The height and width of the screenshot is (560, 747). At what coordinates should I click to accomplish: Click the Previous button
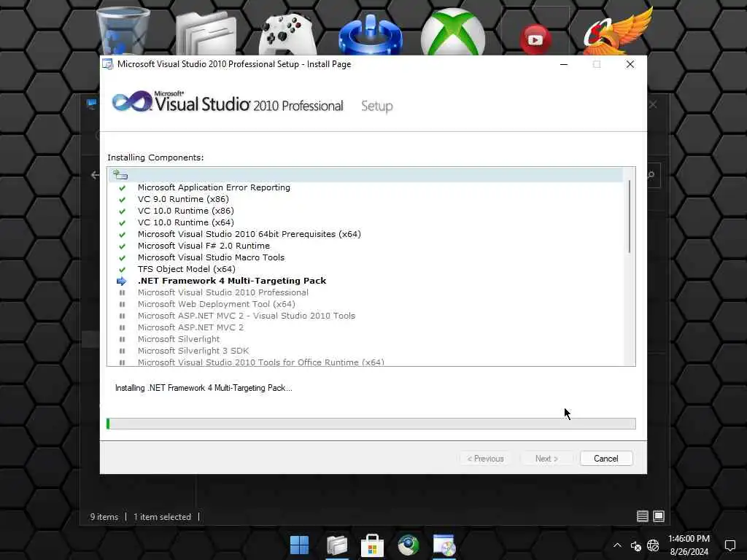[x=485, y=459]
